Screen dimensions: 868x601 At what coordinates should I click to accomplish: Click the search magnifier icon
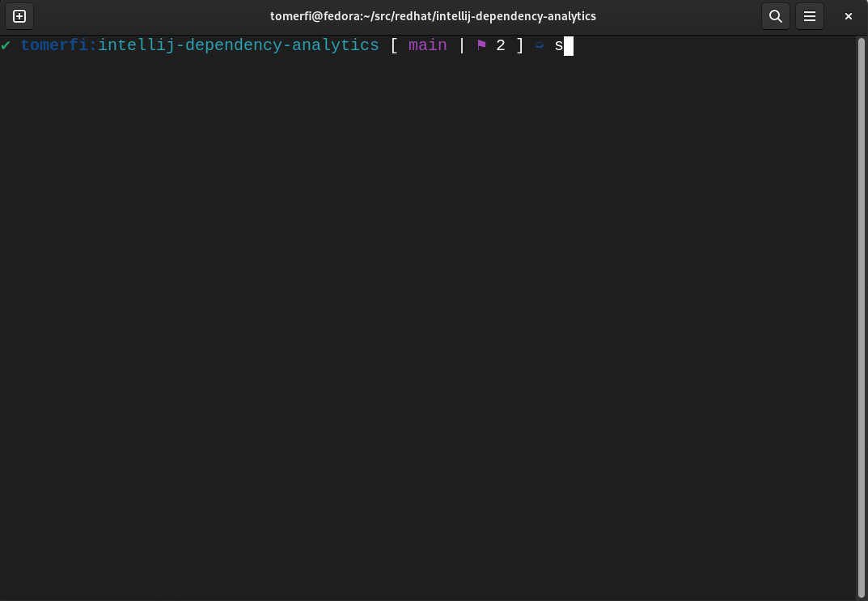(x=775, y=16)
